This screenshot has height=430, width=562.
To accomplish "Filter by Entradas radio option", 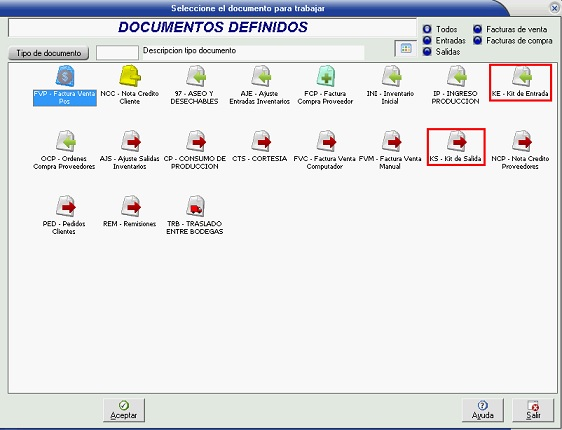I will click(427, 40).
